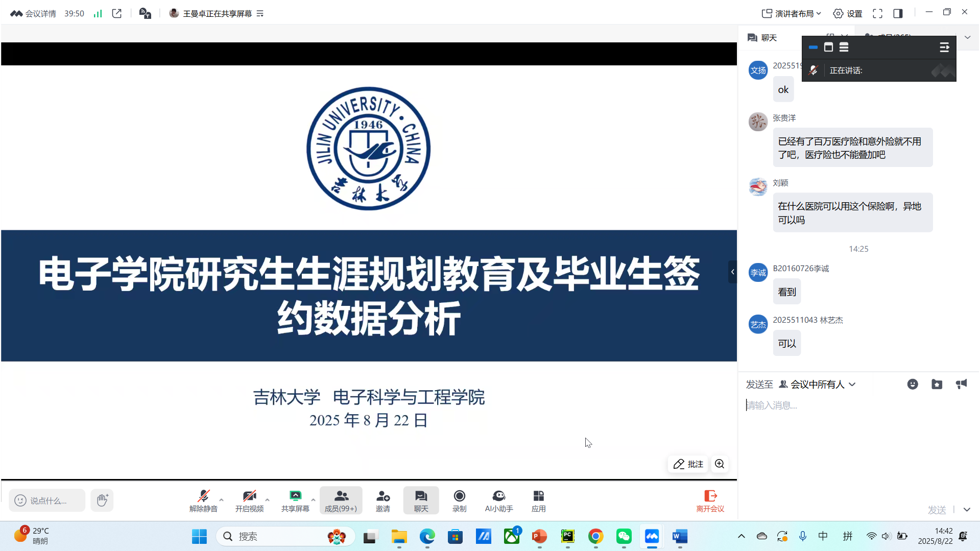Enter fullscreen mode icon in title bar
Screen dimensions: 980x551
877,14
